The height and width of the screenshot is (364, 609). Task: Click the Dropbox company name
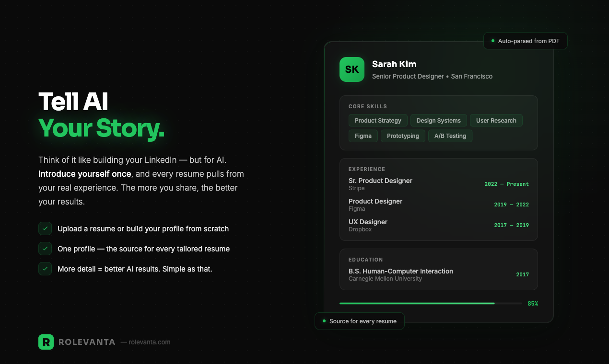(x=360, y=229)
